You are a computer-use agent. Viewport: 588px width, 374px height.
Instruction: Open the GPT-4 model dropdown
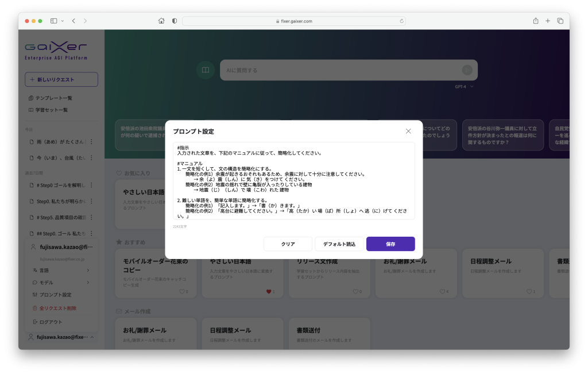pyautogui.click(x=464, y=87)
